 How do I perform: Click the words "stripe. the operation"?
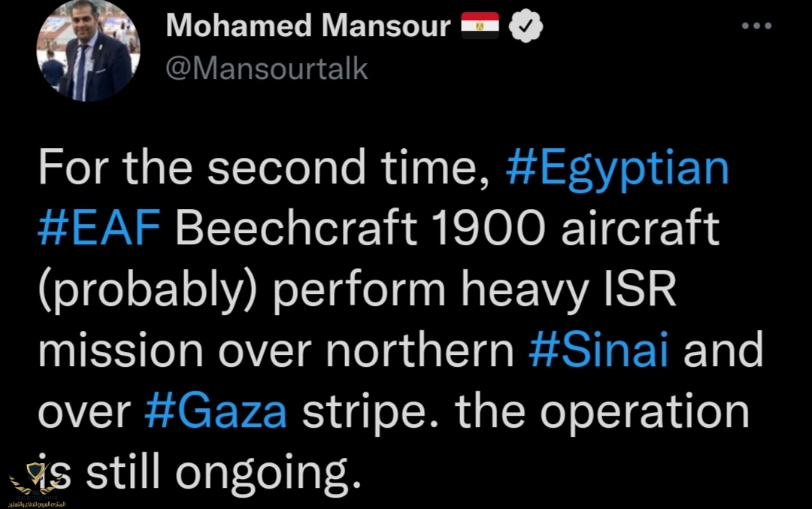click(x=526, y=413)
